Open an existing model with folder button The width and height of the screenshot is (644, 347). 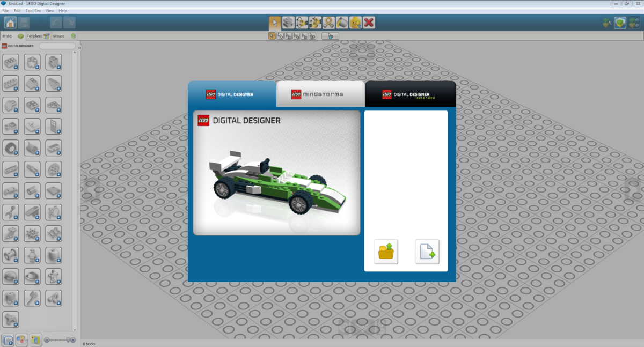click(386, 252)
